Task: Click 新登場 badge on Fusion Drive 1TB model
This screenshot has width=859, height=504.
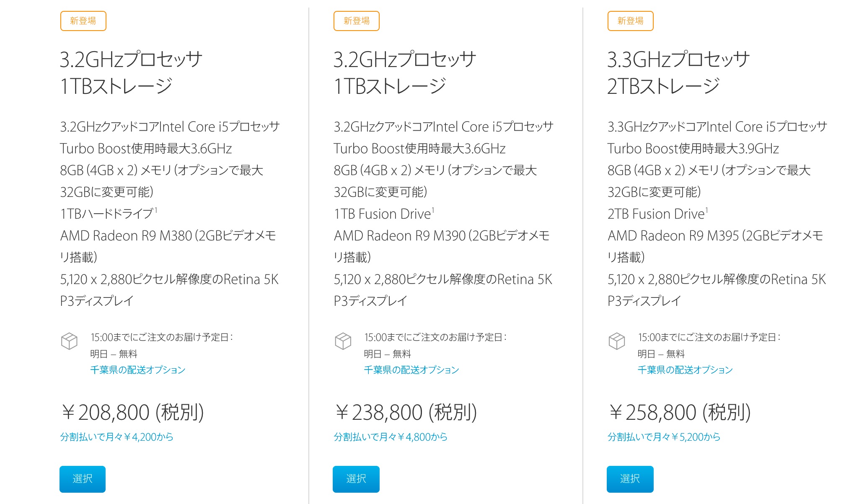Action: tap(357, 21)
